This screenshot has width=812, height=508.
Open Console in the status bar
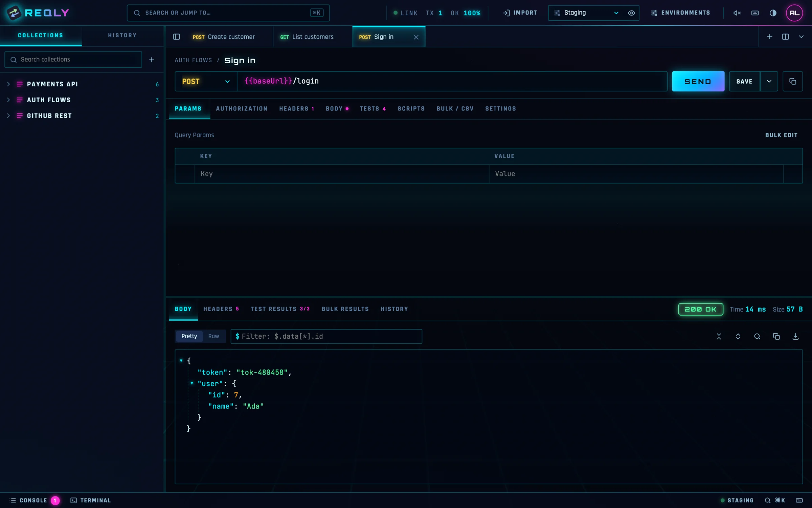click(x=34, y=500)
